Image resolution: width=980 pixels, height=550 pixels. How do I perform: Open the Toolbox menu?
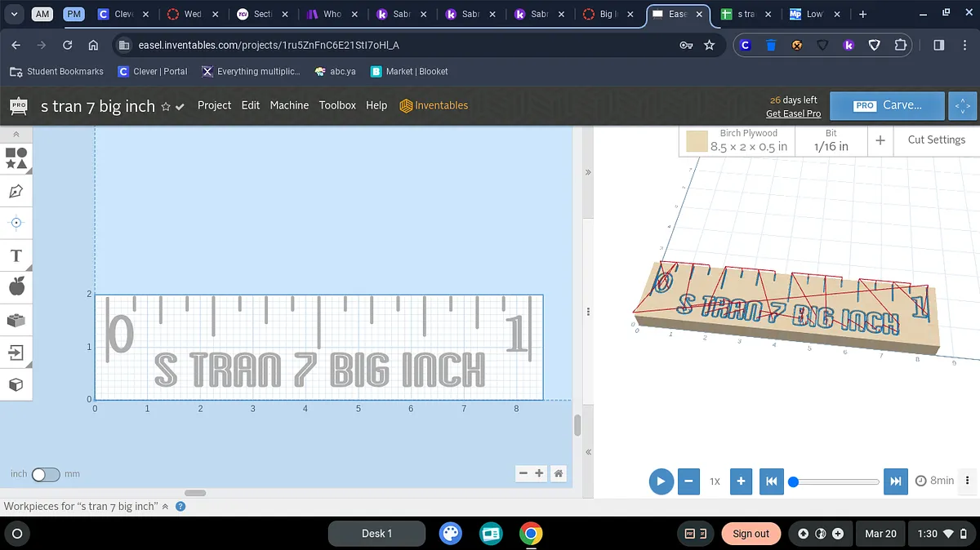click(337, 105)
